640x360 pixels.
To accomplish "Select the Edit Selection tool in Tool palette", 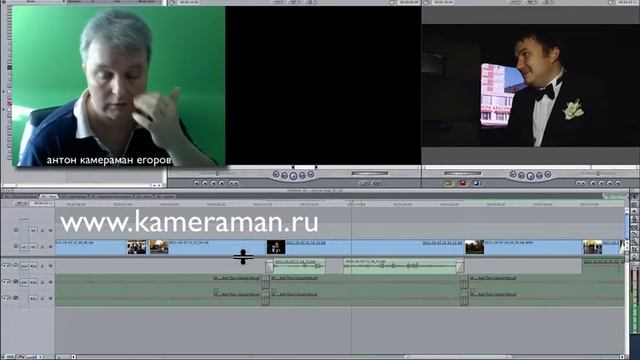I will (x=635, y=204).
